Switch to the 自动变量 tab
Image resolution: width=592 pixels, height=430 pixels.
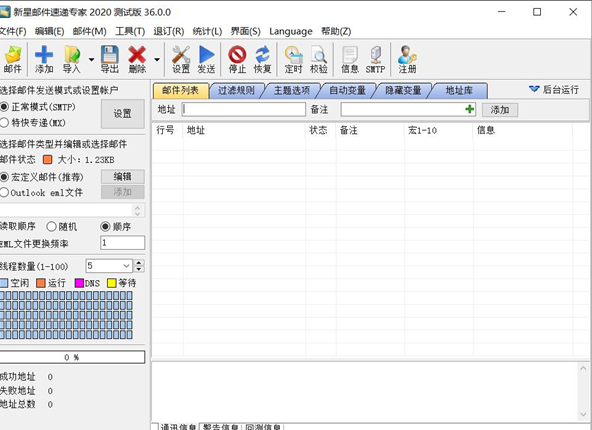pos(347,91)
